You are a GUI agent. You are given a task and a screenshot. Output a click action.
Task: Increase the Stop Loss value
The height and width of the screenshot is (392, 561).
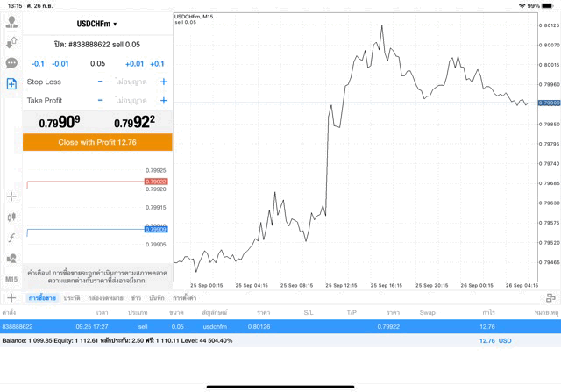(164, 82)
